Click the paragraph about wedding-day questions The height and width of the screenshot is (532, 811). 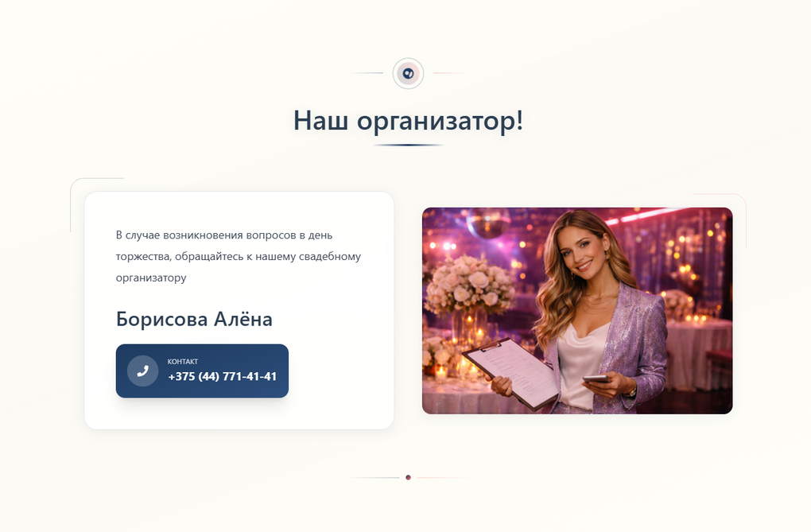(x=239, y=256)
